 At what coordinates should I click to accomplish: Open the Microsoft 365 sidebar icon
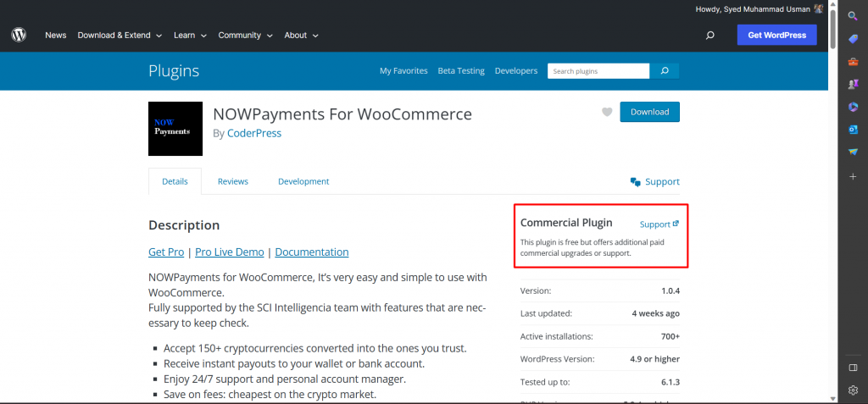pos(853,107)
